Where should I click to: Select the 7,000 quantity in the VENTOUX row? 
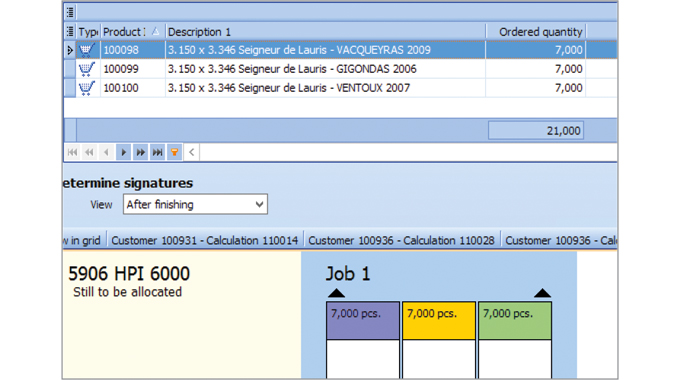pyautogui.click(x=536, y=88)
